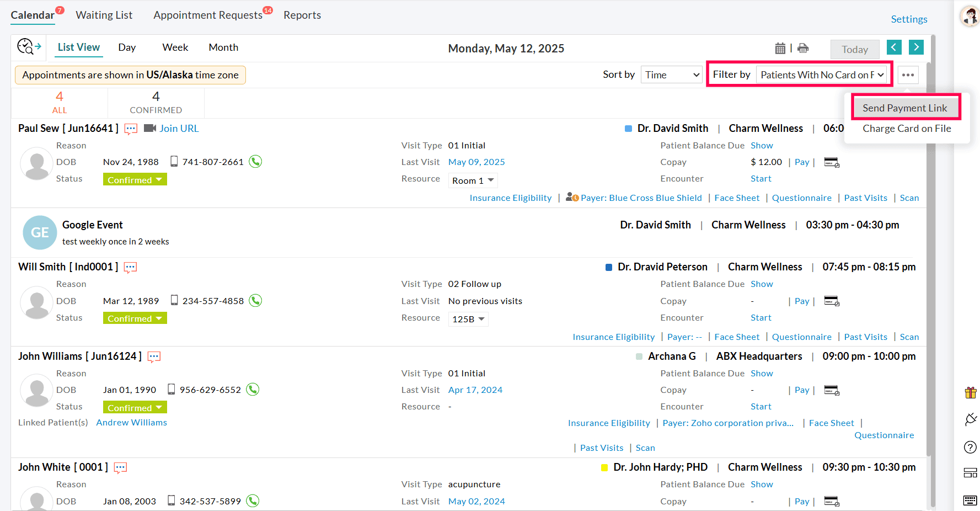The image size is (980, 511).
Task: Select Send Payment Link option
Action: [x=905, y=108]
